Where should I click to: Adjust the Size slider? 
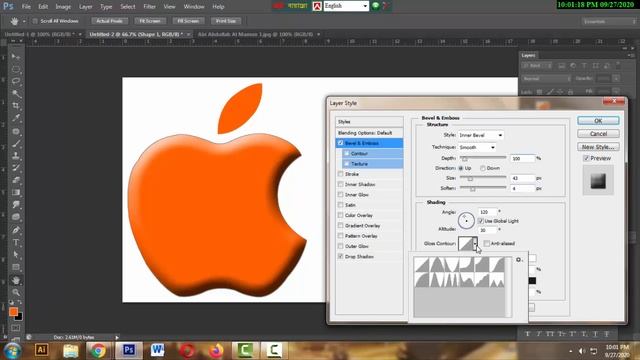click(470, 178)
